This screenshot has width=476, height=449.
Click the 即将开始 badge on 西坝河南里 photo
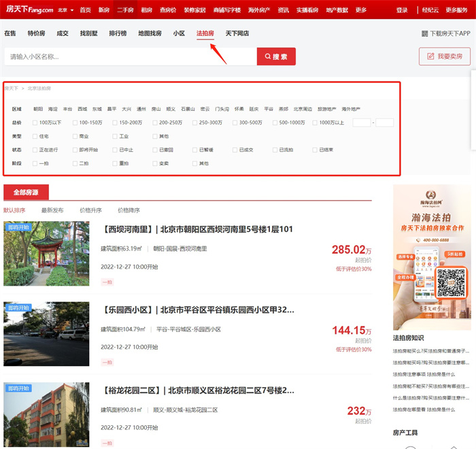pos(20,227)
